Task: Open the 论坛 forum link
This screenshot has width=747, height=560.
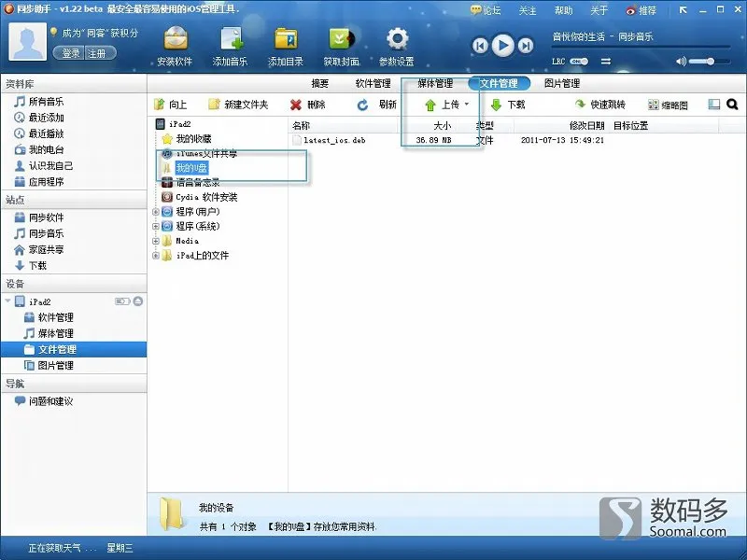Action: [486, 10]
